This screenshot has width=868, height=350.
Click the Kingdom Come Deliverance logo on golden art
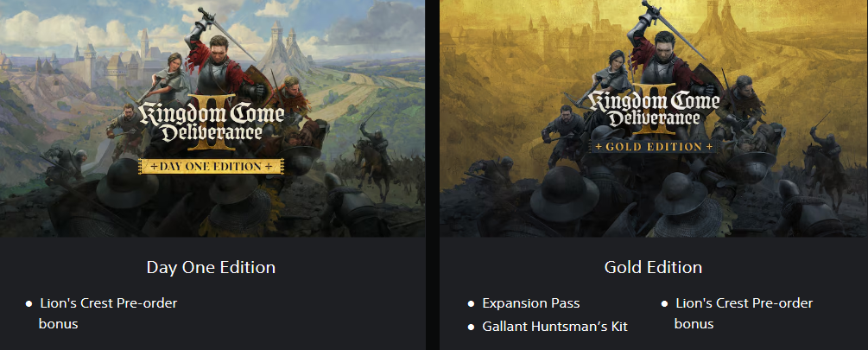tap(655, 111)
